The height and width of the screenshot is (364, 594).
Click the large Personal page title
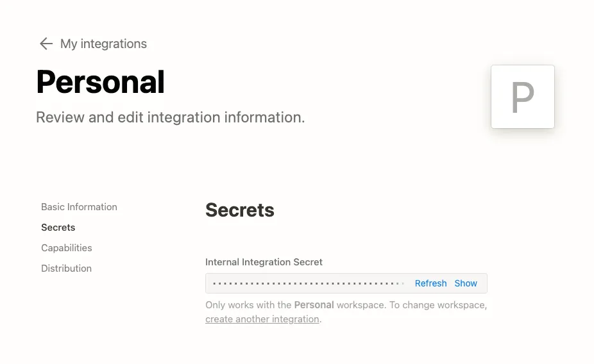pyautogui.click(x=100, y=82)
